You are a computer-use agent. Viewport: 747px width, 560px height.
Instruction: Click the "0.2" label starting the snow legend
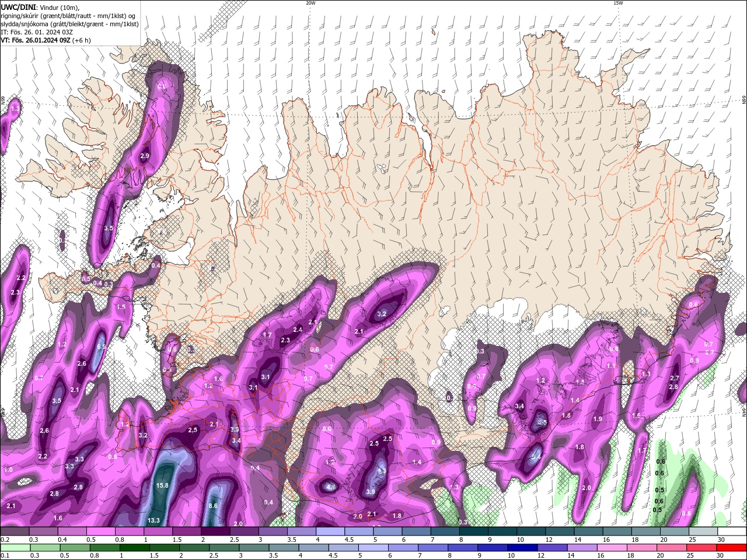click(5, 540)
